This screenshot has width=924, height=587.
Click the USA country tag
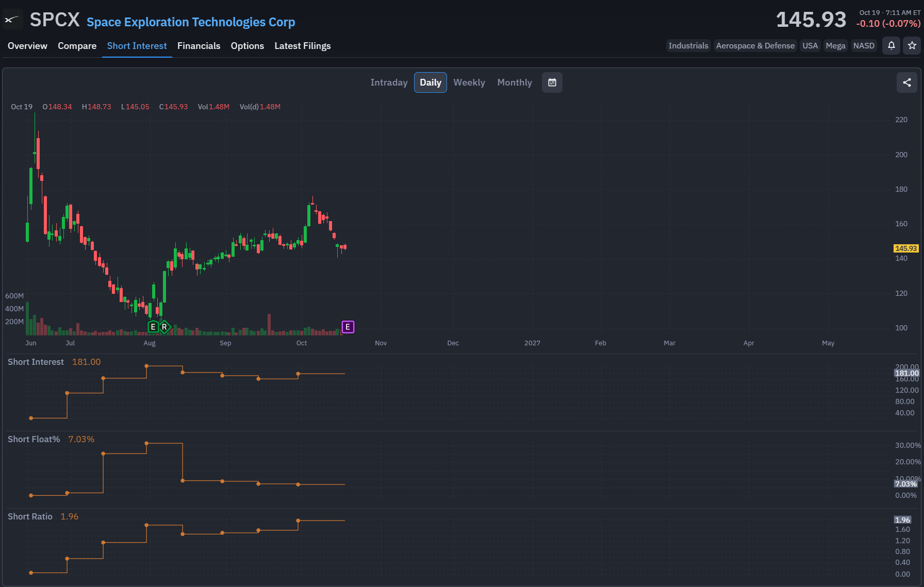[810, 46]
